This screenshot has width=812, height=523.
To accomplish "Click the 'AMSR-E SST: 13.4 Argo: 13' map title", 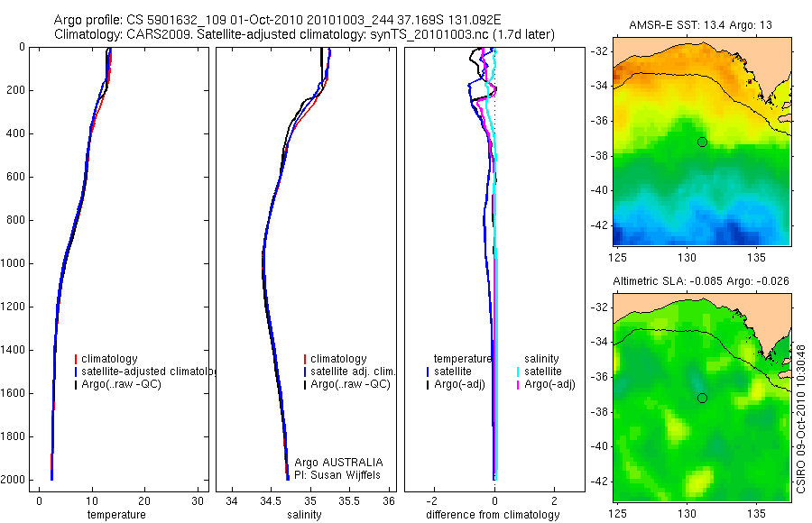I will tap(700, 25).
